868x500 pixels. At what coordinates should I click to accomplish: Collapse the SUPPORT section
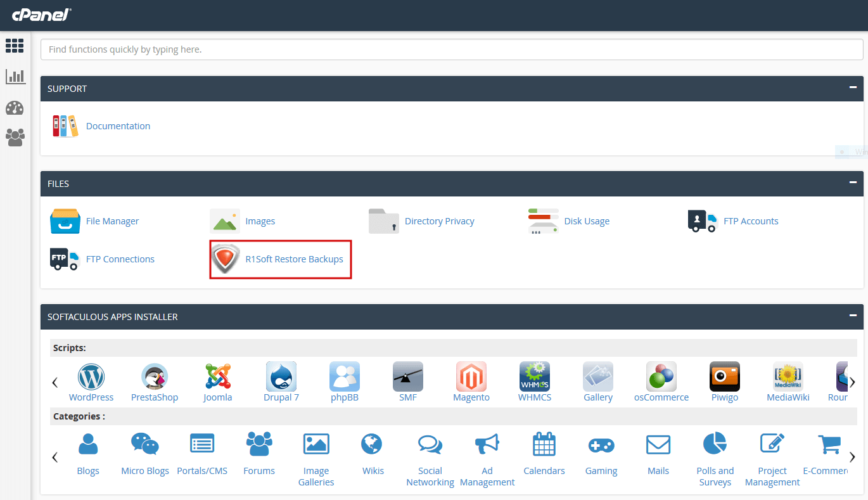point(853,88)
